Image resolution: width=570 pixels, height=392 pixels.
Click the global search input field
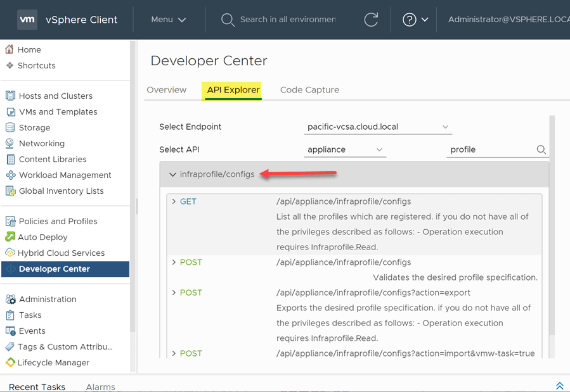pyautogui.click(x=288, y=20)
